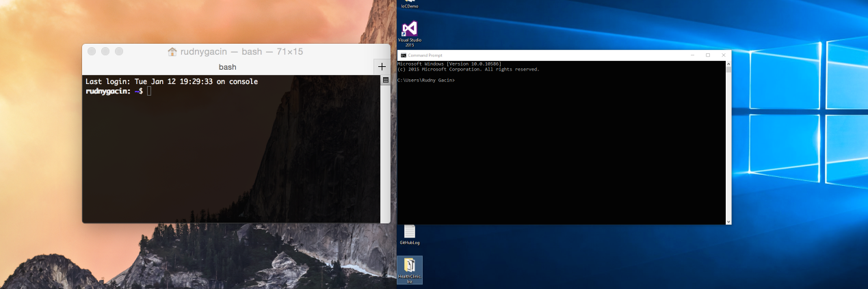
Task: Close the Terminal window with red button
Action: coord(92,51)
